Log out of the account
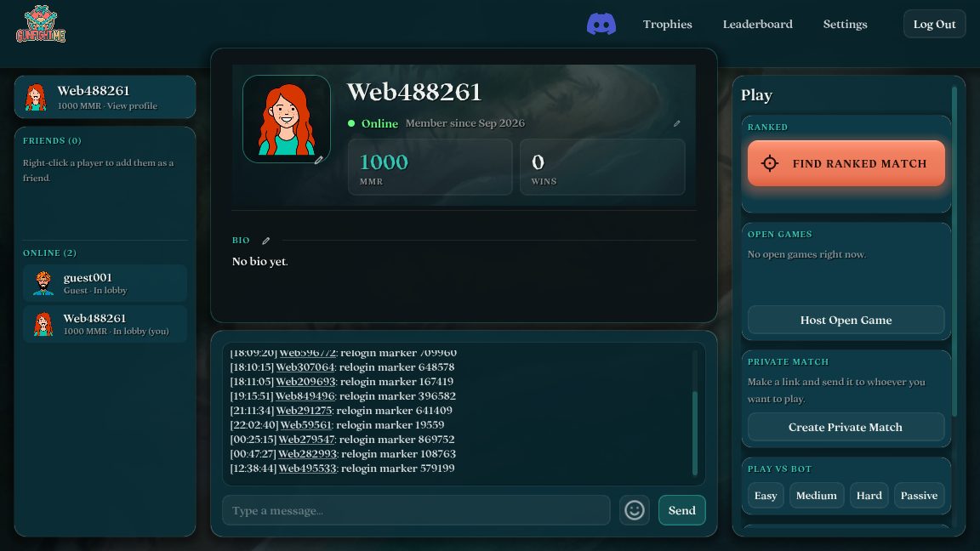The height and width of the screenshot is (551, 980). click(x=934, y=25)
